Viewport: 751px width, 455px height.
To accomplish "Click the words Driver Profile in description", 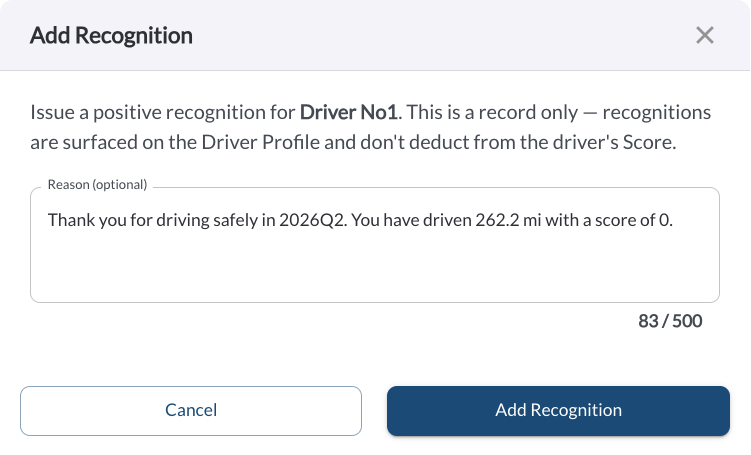I will (x=260, y=142).
